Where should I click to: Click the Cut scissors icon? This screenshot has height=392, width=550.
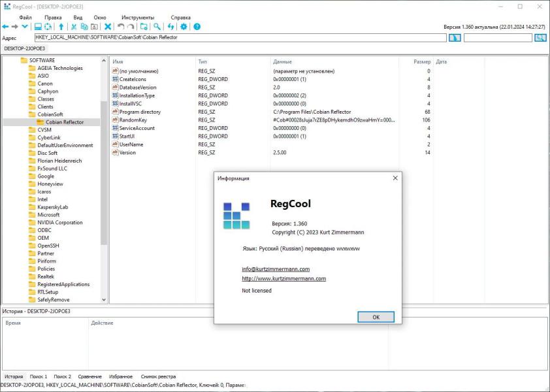(74, 27)
